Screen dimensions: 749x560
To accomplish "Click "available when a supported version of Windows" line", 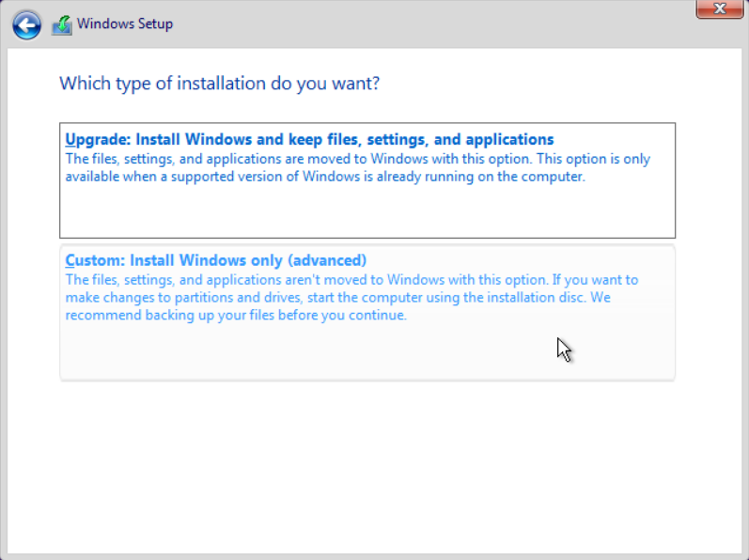I will (212, 177).
